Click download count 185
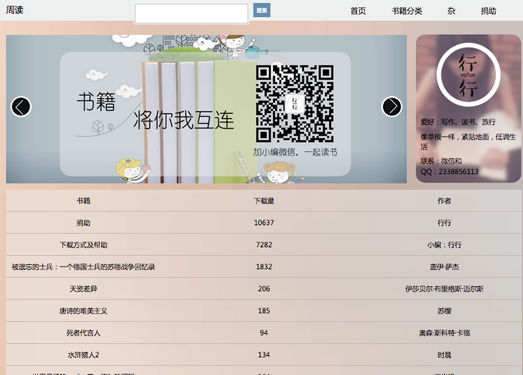Viewport: 523px width, 375px height. [x=264, y=311]
